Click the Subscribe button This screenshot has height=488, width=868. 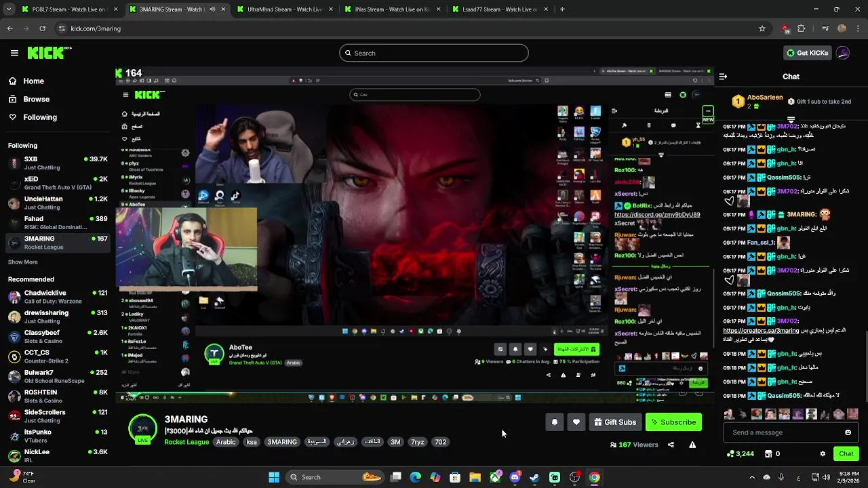pyautogui.click(x=673, y=422)
